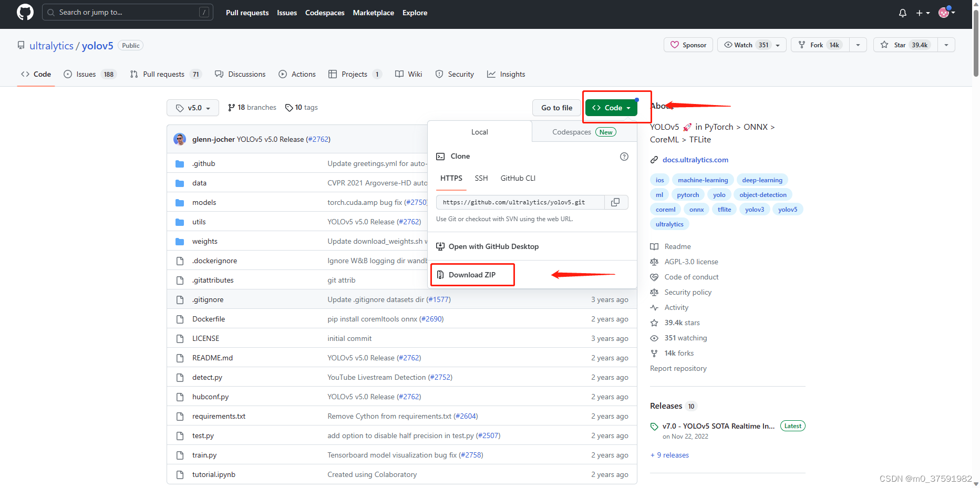This screenshot has width=980, height=488.
Task: Star the yolov5 repository
Action: pyautogui.click(x=905, y=45)
